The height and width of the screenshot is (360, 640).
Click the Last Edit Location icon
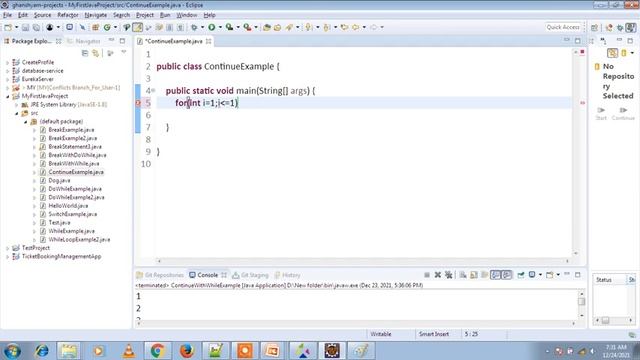(344, 27)
